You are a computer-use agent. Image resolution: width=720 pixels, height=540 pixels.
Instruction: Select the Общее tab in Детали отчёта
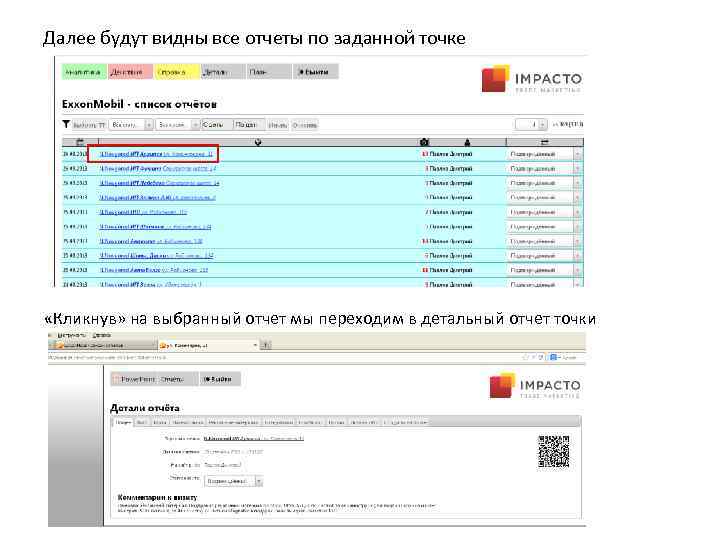coord(123,422)
